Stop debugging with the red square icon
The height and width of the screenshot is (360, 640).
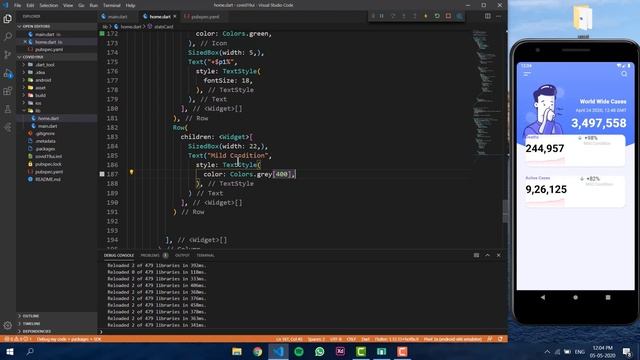tap(448, 16)
